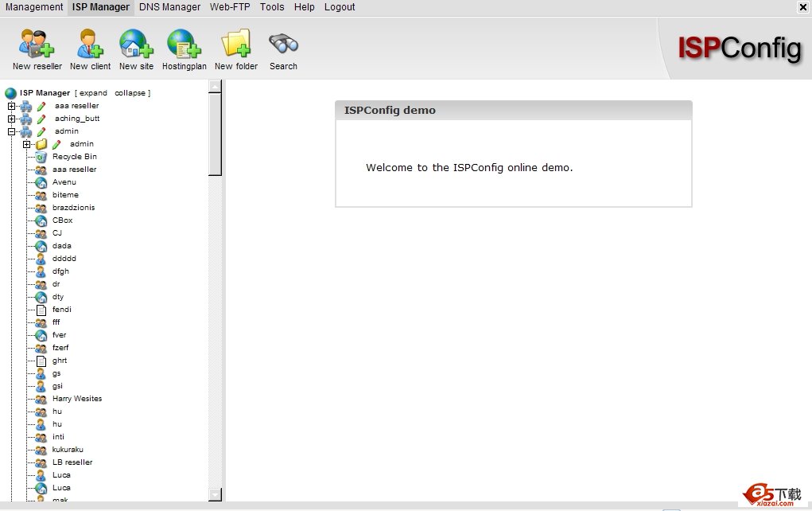Expand the aching_butt tree node
The height and width of the screenshot is (511, 812).
click(11, 119)
